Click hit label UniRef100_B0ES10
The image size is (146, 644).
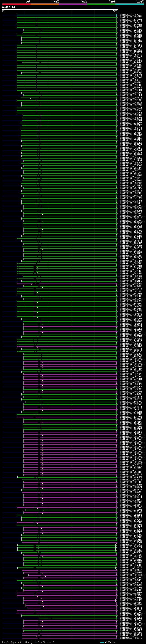(x=131, y=545)
